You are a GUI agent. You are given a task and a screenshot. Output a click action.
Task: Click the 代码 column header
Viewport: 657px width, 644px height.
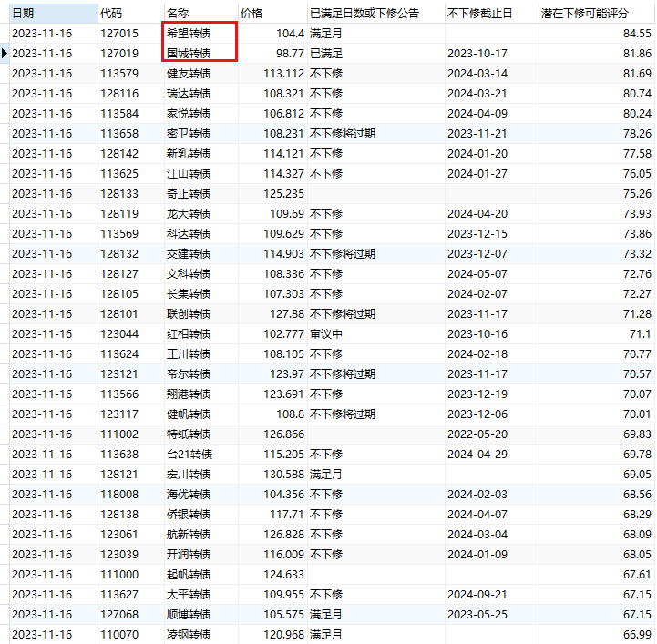tap(111, 14)
